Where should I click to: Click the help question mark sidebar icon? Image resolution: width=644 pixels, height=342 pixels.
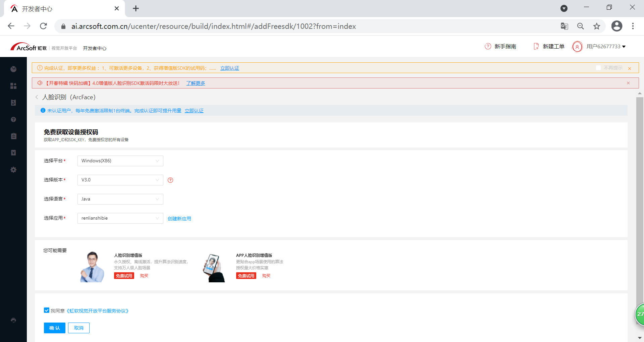[13, 119]
